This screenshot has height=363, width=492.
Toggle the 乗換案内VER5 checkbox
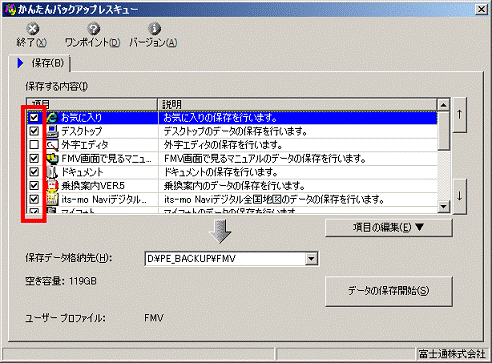[x=34, y=186]
